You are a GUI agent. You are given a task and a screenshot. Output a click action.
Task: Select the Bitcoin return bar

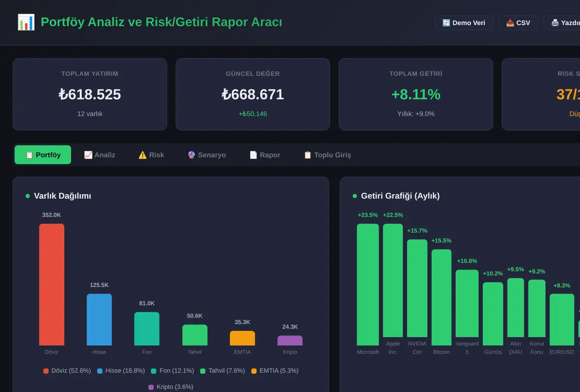tap(441, 297)
